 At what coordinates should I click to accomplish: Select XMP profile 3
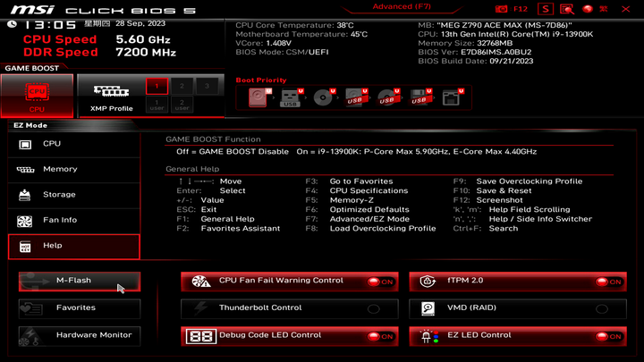207,86
